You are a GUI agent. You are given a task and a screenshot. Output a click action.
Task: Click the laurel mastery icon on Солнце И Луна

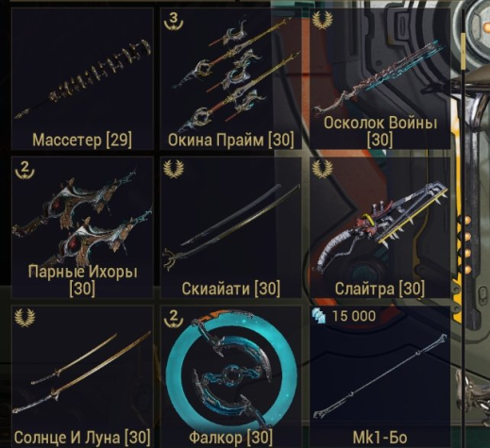[25, 318]
